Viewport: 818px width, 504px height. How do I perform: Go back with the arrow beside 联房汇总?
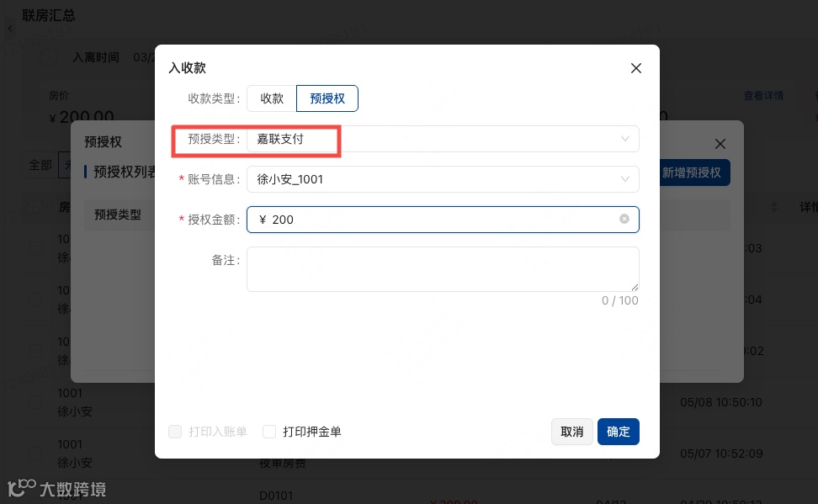coord(10,29)
